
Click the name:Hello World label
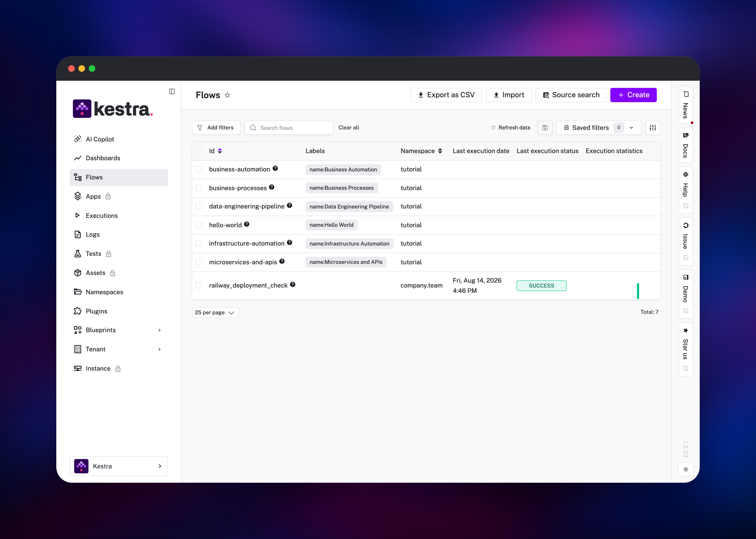[331, 225]
